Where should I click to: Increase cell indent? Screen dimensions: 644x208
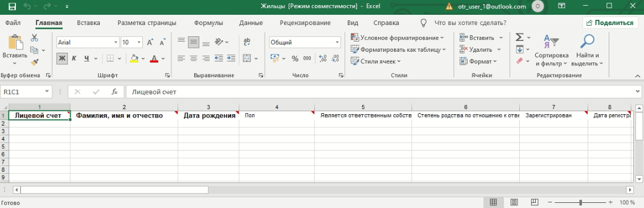coord(231,59)
